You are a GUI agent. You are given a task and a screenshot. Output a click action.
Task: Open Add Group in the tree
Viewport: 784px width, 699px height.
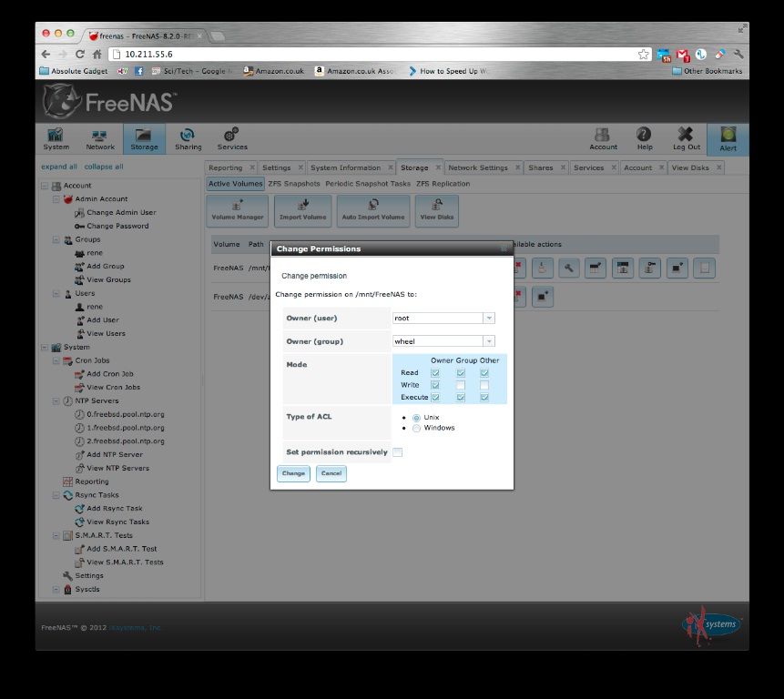pyautogui.click(x=105, y=267)
